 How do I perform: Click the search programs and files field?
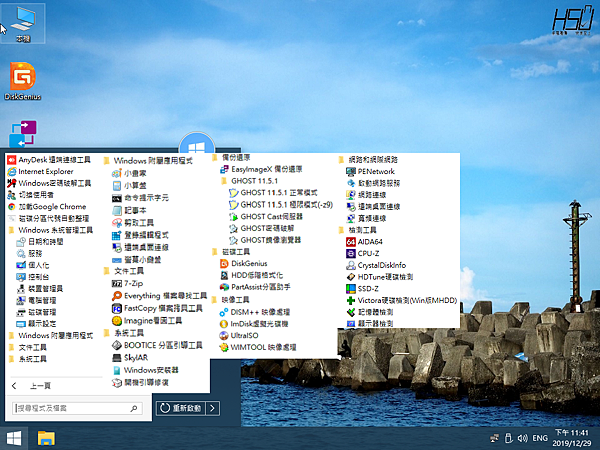tap(77, 408)
